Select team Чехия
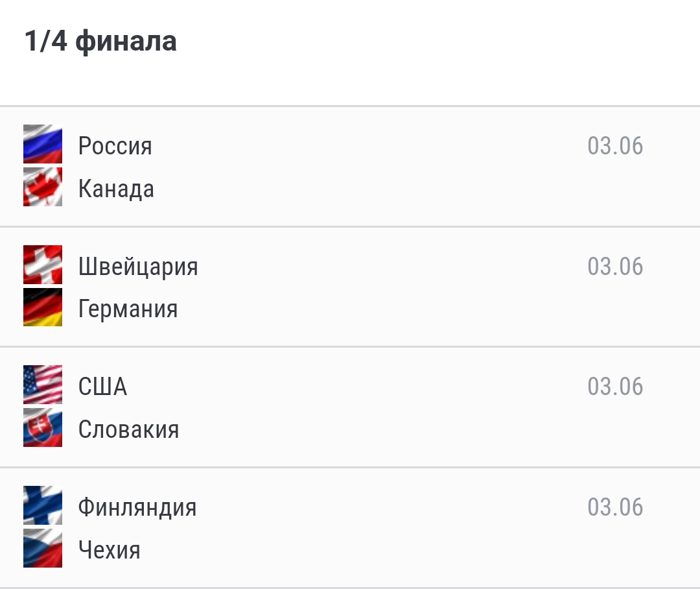700x589 pixels. tap(110, 550)
